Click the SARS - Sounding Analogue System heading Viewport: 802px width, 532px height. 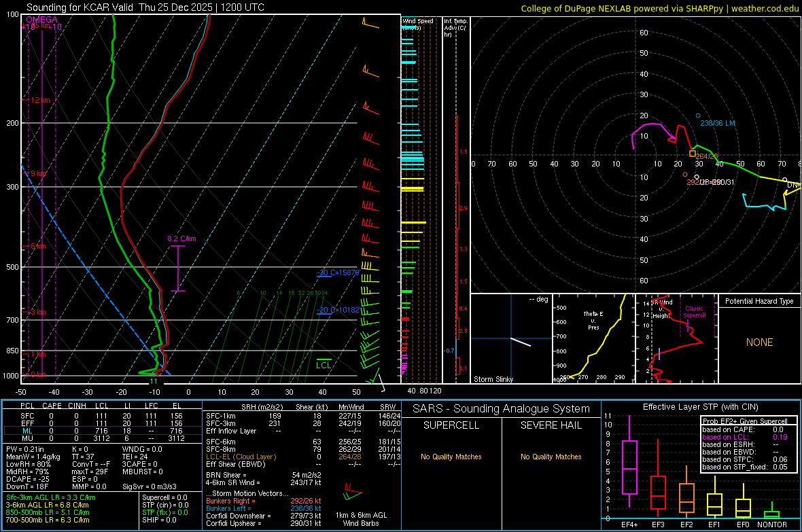pyautogui.click(x=501, y=409)
